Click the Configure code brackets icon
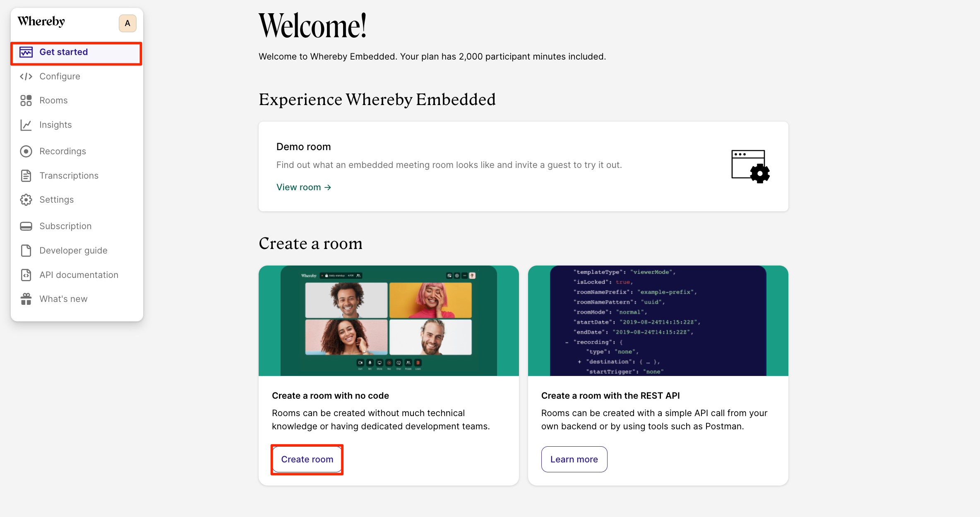Viewport: 980px width, 517px height. [26, 77]
